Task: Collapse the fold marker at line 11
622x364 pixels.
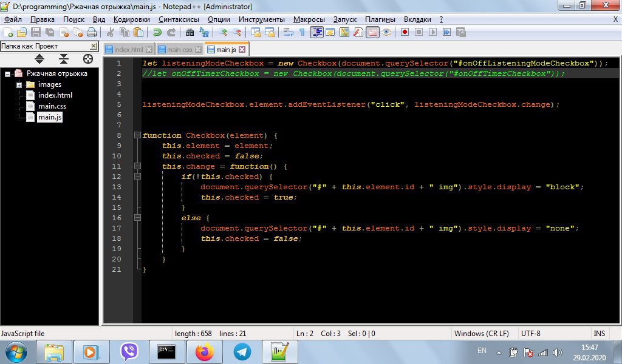Action: click(137, 166)
